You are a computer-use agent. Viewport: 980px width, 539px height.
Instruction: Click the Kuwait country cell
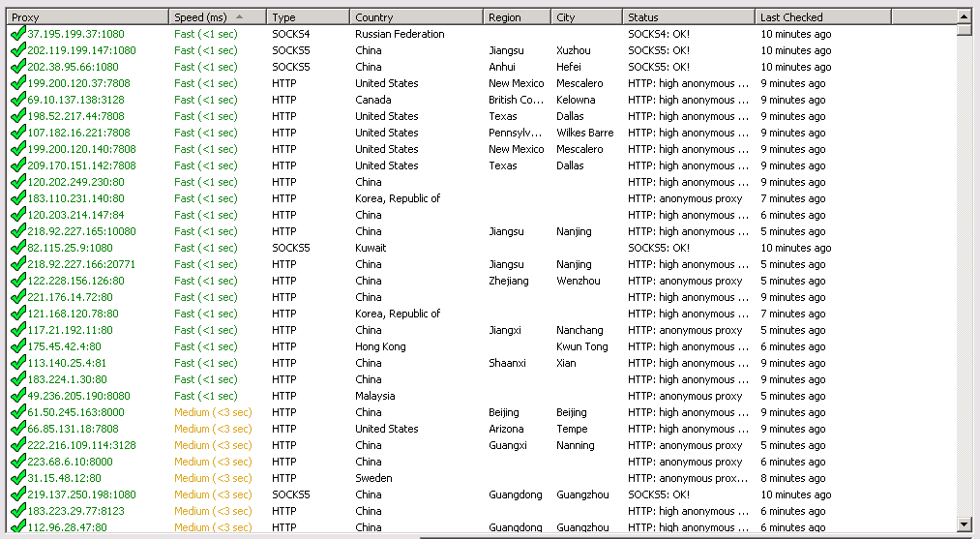(371, 248)
